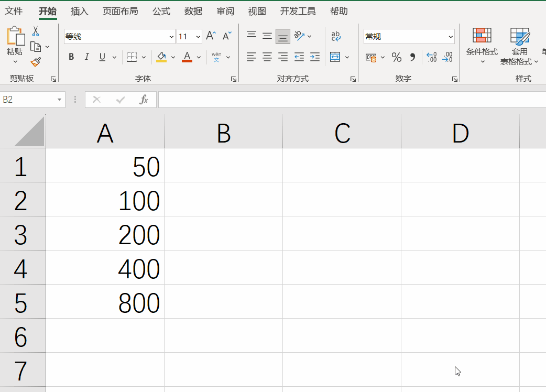546x392 pixels.
Task: Switch to the 数据 tab
Action: click(x=193, y=12)
